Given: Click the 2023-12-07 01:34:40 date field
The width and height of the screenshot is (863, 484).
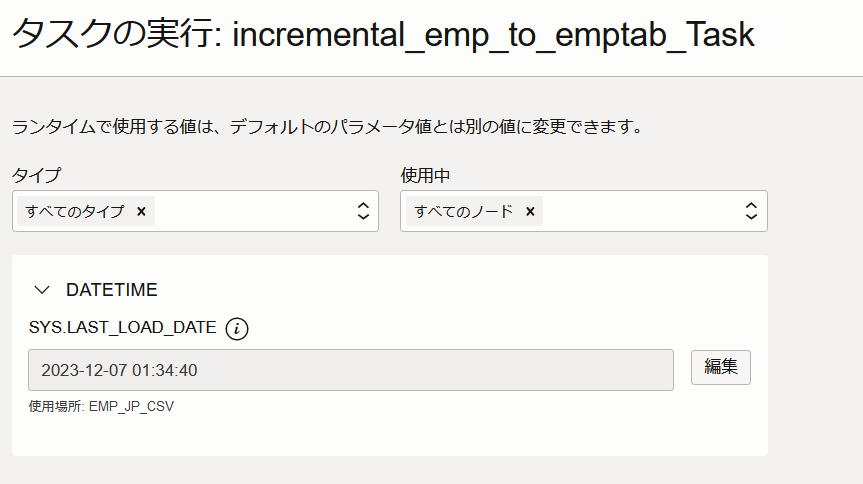Looking at the screenshot, I should coord(350,369).
